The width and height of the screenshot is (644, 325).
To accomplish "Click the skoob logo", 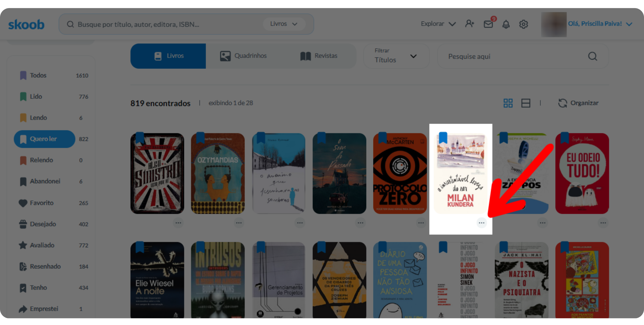I will pyautogui.click(x=26, y=24).
